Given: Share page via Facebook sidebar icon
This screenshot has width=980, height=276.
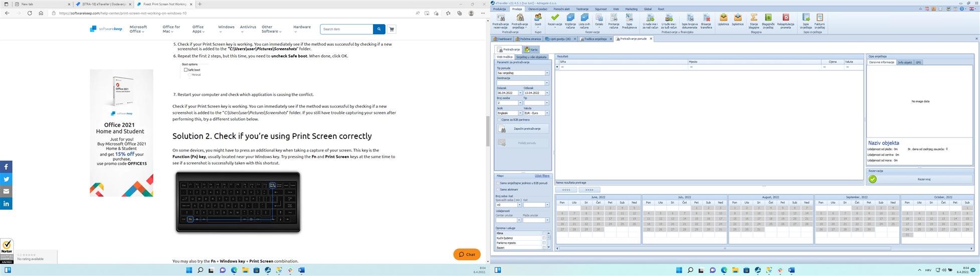Looking at the screenshot, I should [x=6, y=167].
